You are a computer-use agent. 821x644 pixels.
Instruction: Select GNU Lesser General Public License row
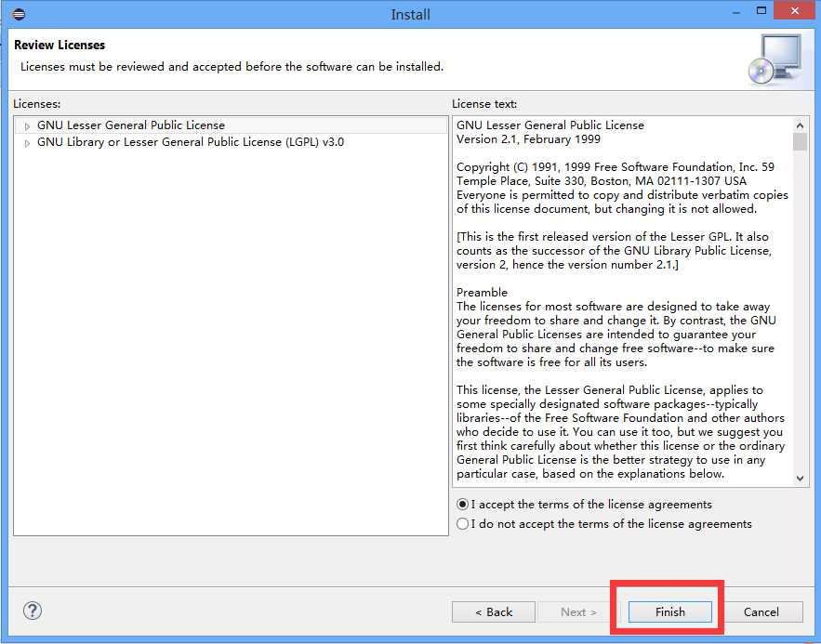tap(231, 125)
